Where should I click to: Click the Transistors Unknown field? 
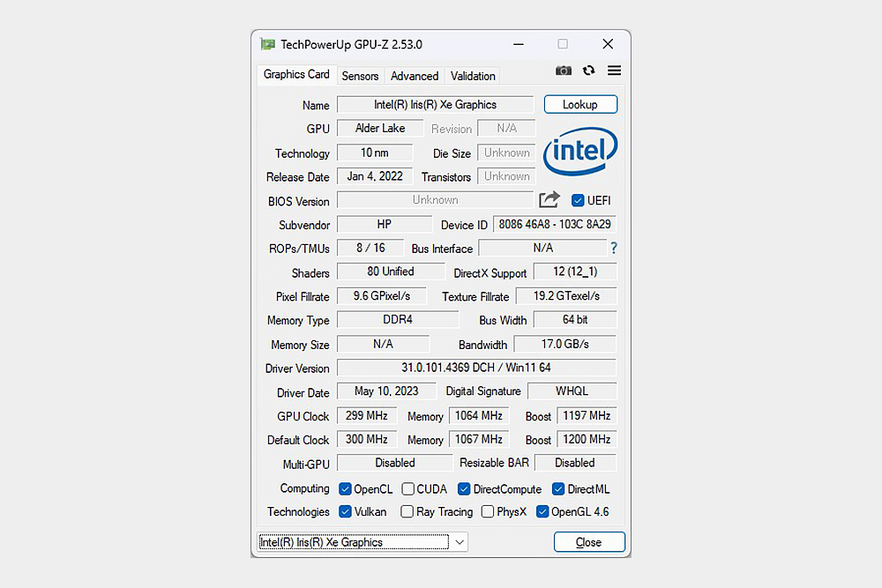pos(507,176)
